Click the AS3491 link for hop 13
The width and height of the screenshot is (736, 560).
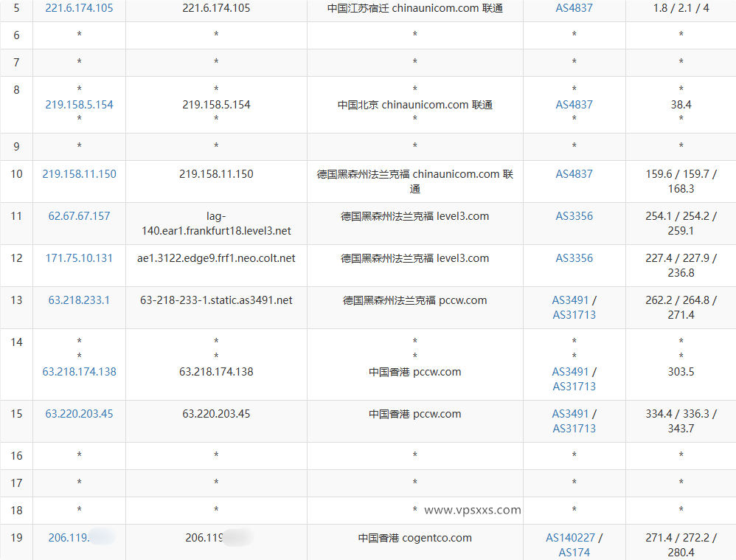point(569,300)
